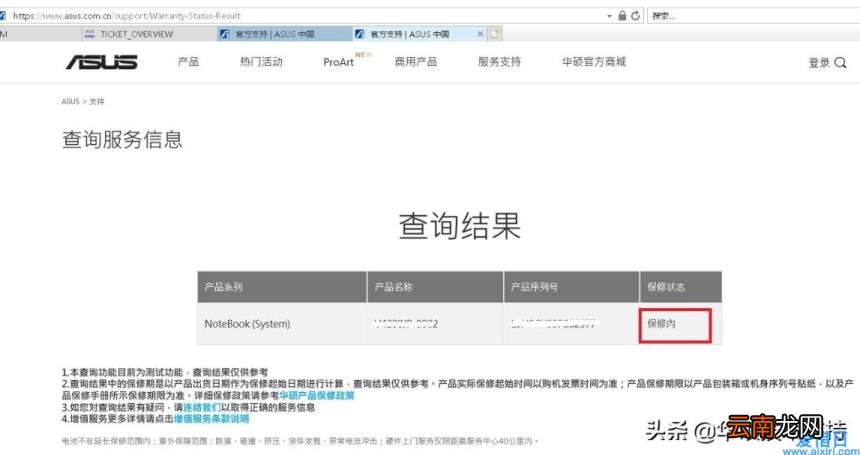The height and width of the screenshot is (455, 860).
Task: Click the 支持 breadcrumb link
Action: click(97, 101)
